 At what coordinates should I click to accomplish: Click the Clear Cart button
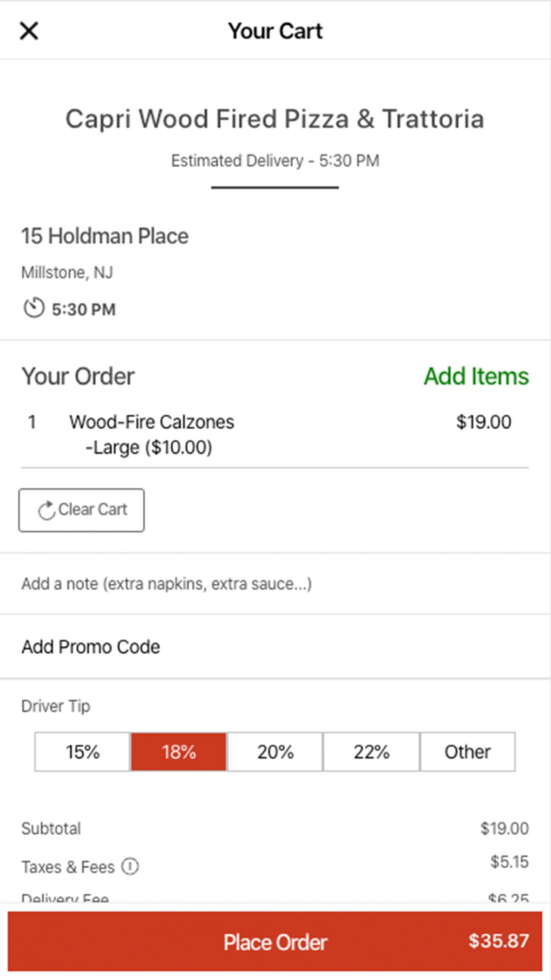[x=82, y=510]
